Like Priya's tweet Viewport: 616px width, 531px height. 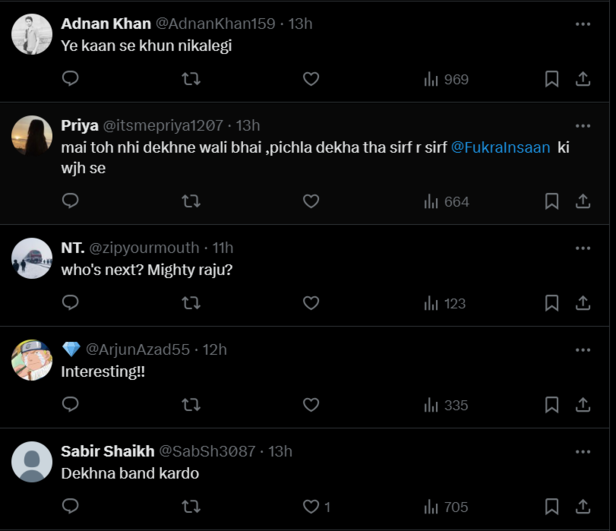tap(311, 201)
